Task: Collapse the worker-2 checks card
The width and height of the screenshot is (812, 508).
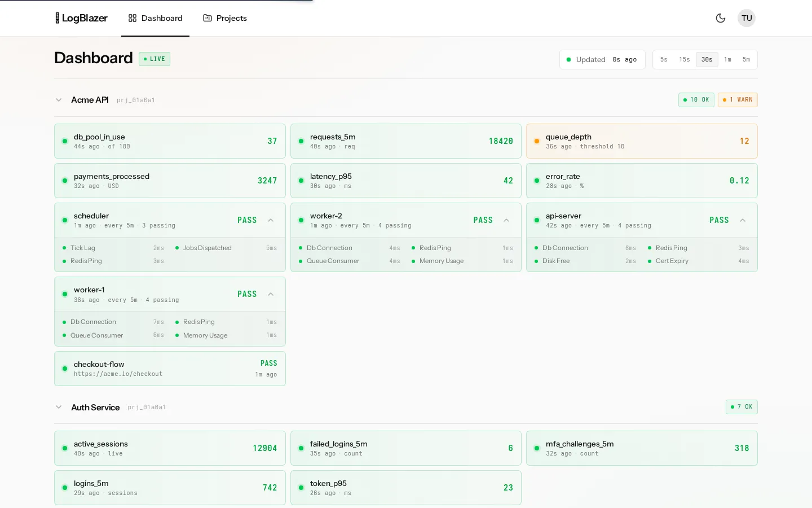Action: tap(506, 220)
